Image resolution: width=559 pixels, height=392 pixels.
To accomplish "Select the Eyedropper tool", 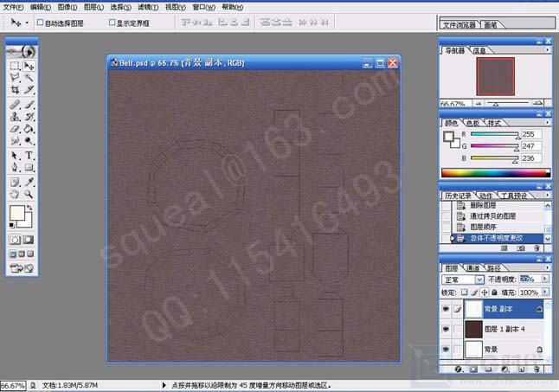I will point(29,182).
